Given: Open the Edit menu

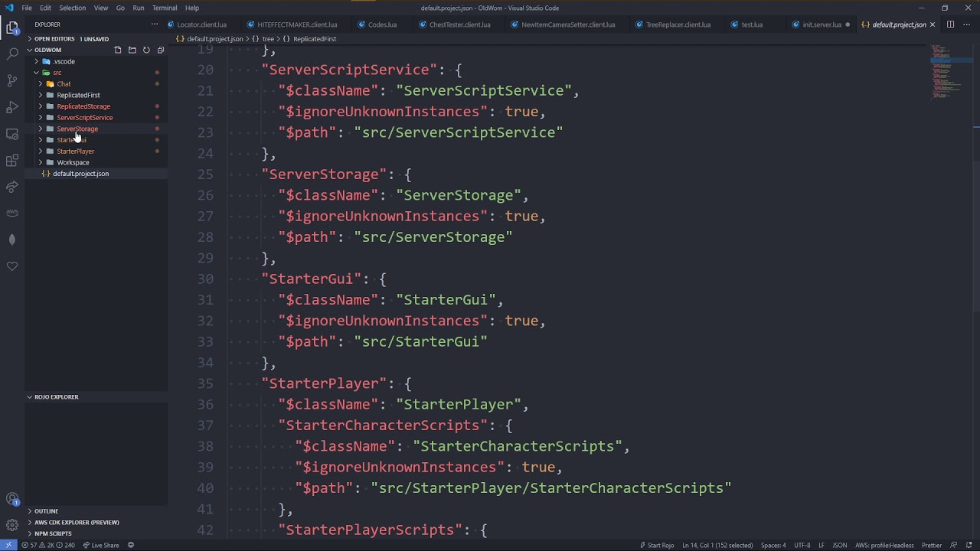Looking at the screenshot, I should 45,8.
